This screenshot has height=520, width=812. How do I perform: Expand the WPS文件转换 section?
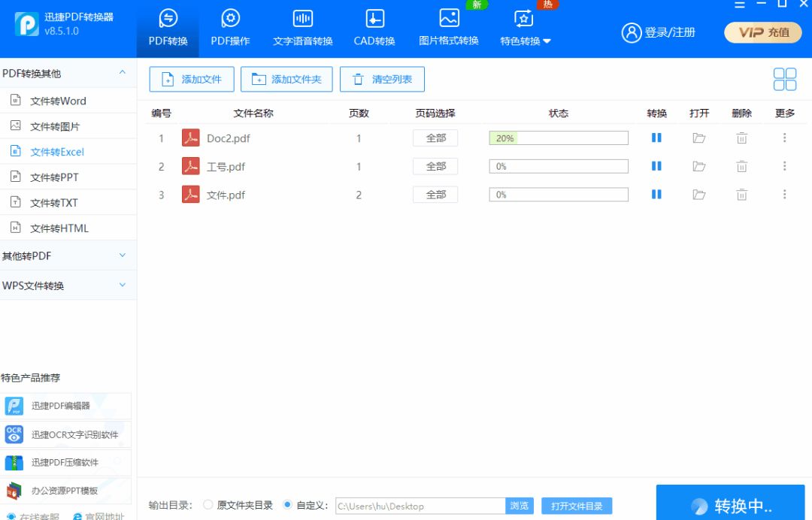click(68, 285)
